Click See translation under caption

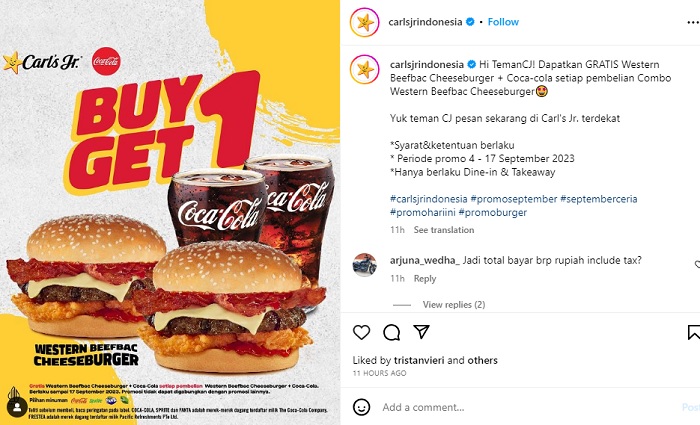(x=444, y=230)
